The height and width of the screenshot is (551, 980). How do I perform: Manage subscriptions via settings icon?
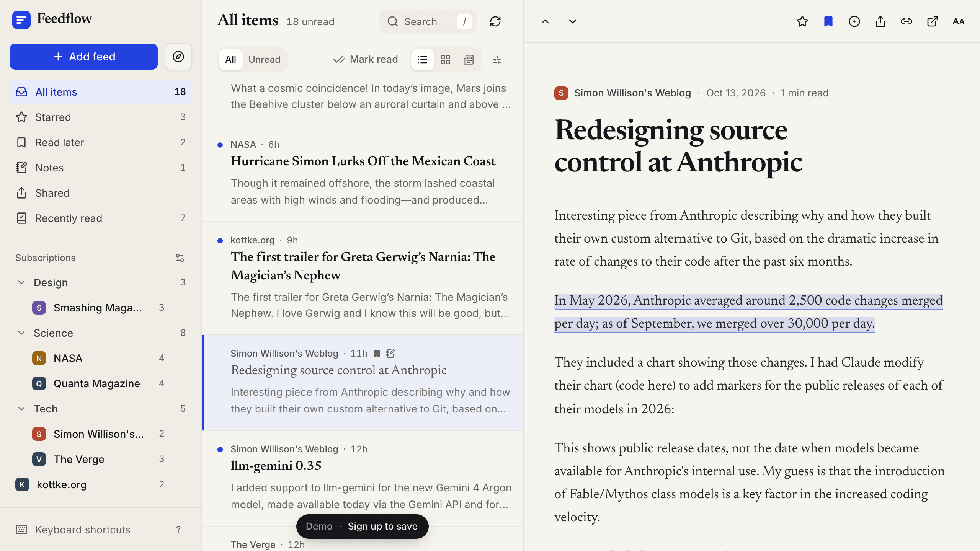[180, 258]
